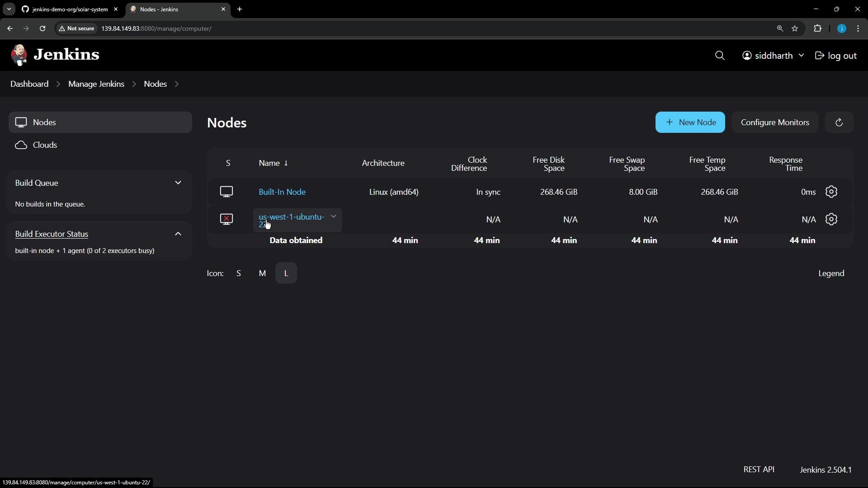Open browser extensions puzzle icon
Viewport: 868px width, 488px height.
click(x=817, y=28)
